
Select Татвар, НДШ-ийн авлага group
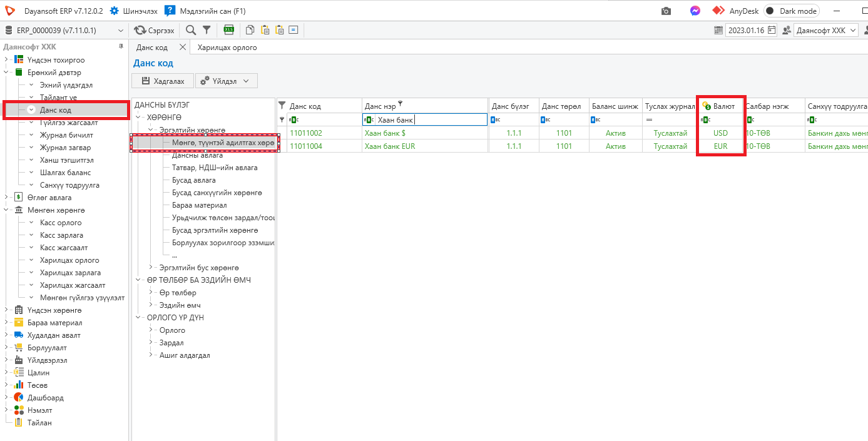pos(215,168)
